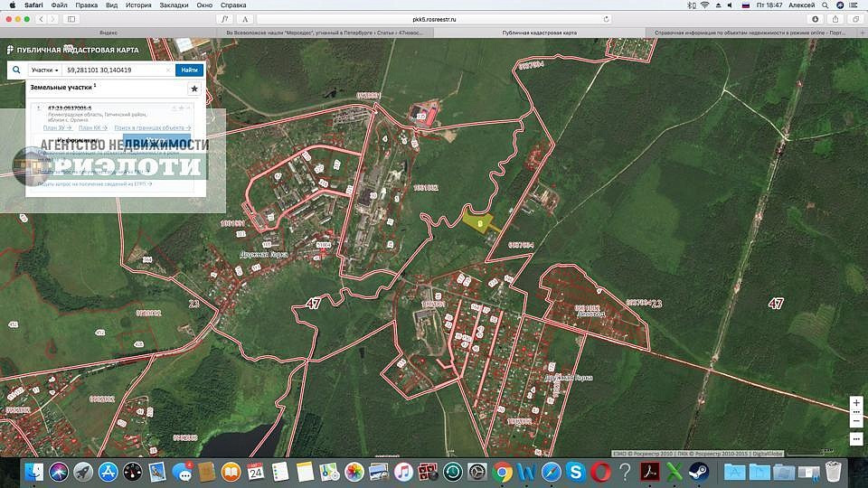Open System Preferences gear in dock

[x=477, y=472]
